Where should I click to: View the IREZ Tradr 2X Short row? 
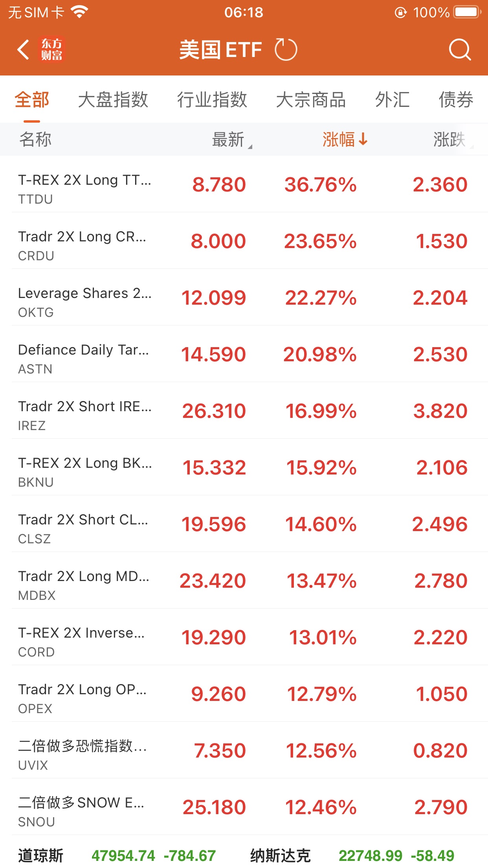(244, 411)
